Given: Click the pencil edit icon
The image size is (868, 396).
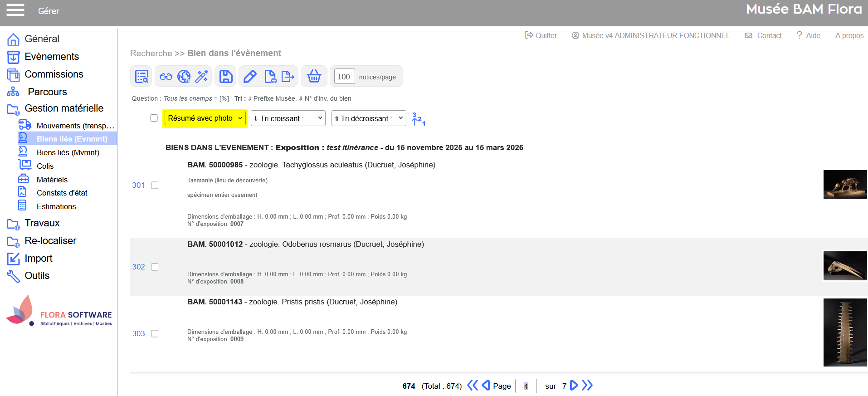Looking at the screenshot, I should point(250,76).
